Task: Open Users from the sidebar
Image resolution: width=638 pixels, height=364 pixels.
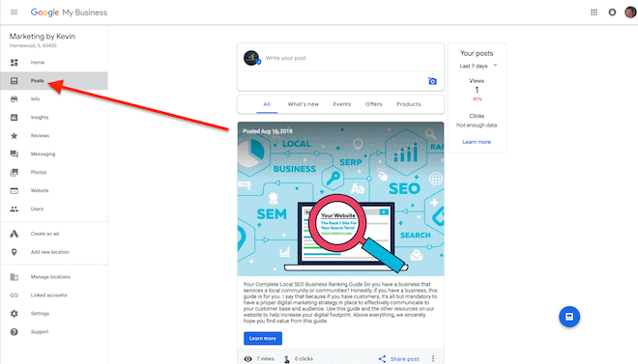Action: click(54, 209)
